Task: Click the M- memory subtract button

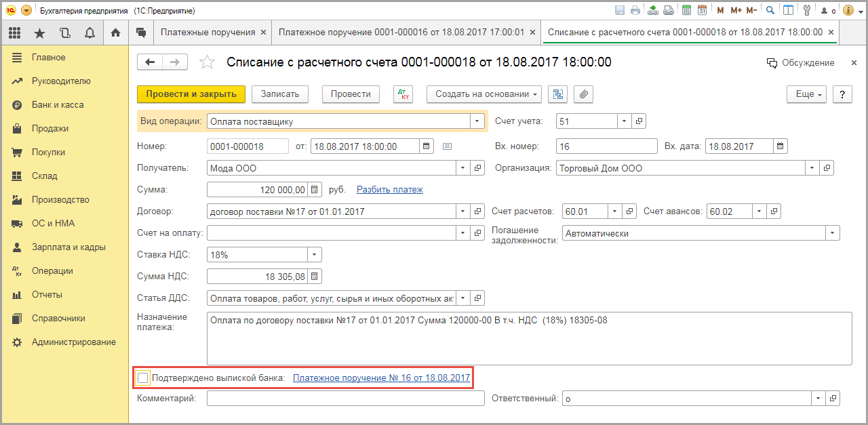Action: (x=751, y=10)
